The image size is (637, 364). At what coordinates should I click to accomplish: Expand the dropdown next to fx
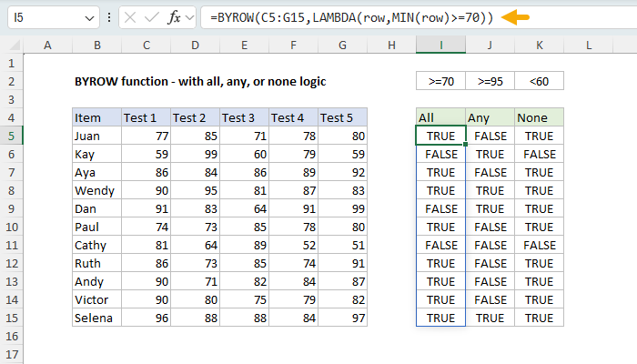[x=189, y=18]
